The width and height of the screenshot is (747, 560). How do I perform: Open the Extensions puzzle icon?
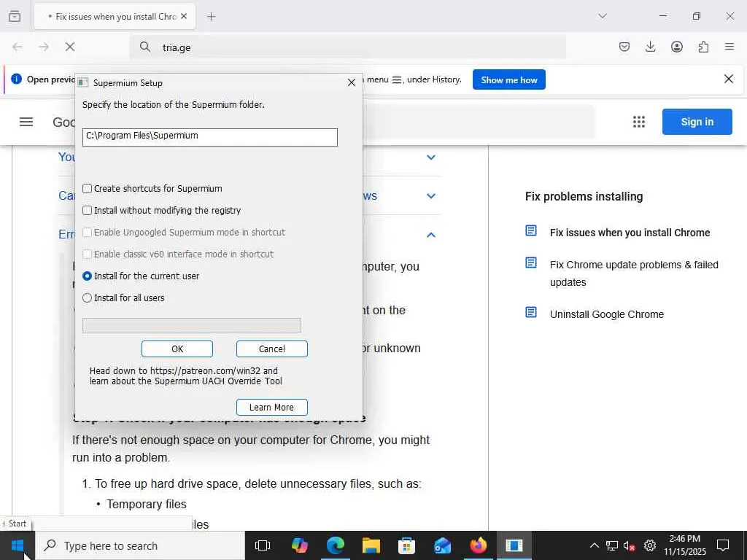703,47
